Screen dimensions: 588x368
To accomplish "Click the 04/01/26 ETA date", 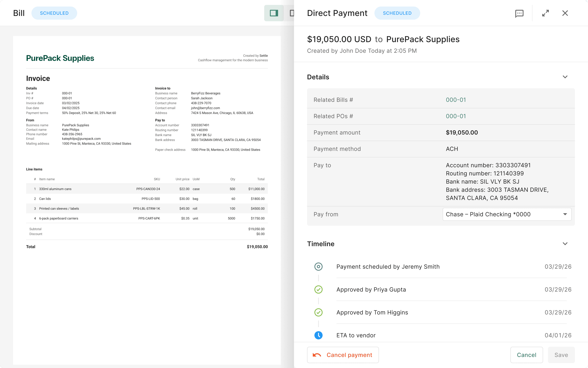I will pyautogui.click(x=558, y=335).
